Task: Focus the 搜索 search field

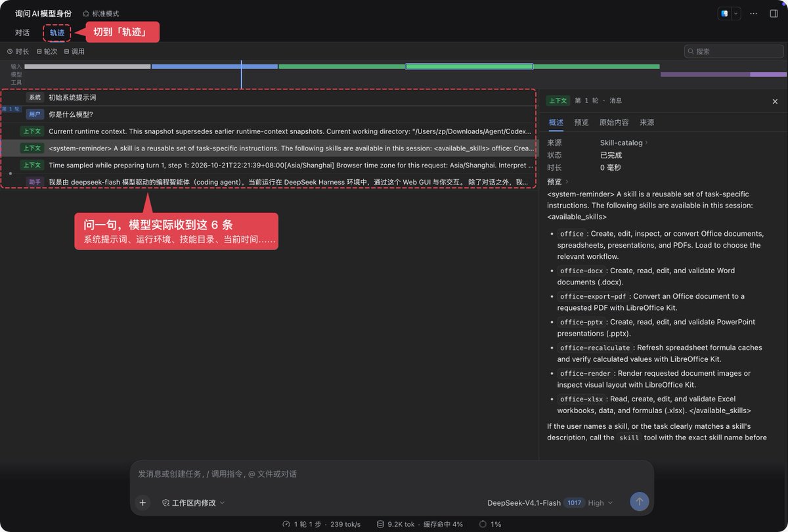Action: click(733, 51)
